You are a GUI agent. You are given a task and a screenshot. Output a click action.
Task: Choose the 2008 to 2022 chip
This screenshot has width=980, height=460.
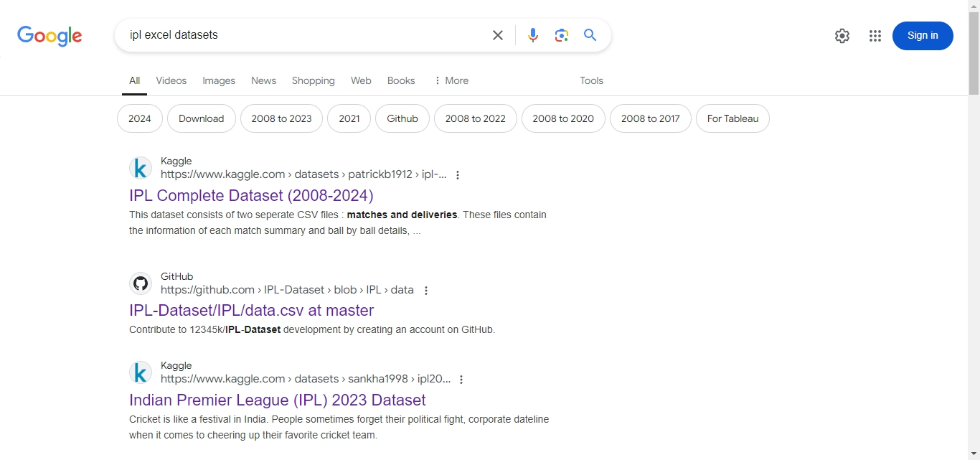coord(476,118)
